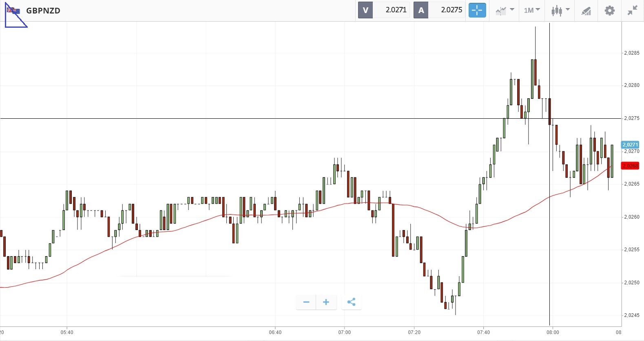This screenshot has width=644, height=341.
Task: Click the 08:00 time axis label
Action: pos(553,332)
